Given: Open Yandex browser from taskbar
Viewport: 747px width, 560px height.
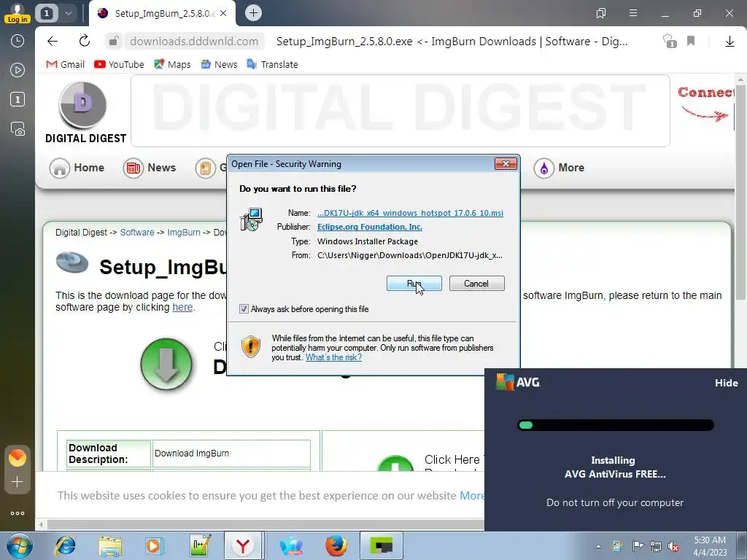Looking at the screenshot, I should 243,545.
